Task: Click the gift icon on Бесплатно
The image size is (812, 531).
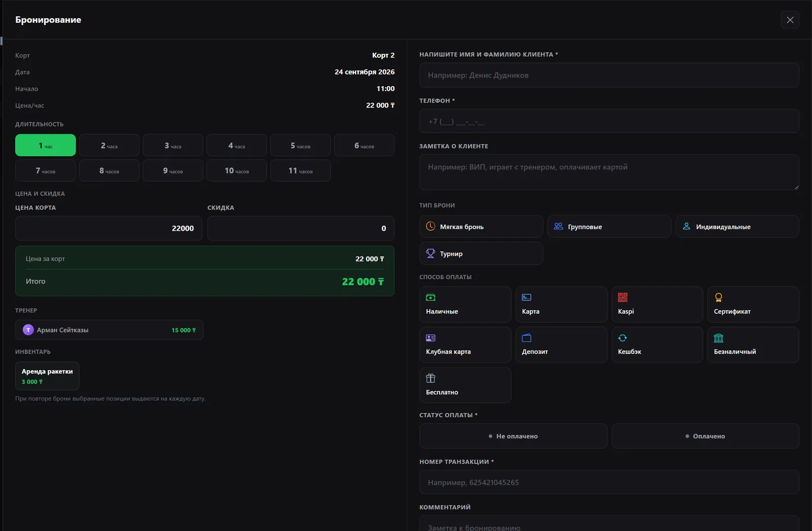Action: point(430,378)
